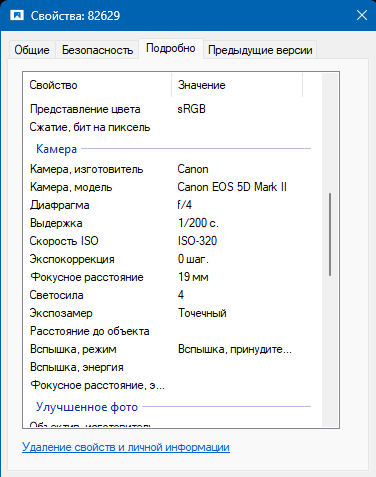Click the Вспышка, принудите... value
The width and height of the screenshot is (376, 477).
click(235, 349)
